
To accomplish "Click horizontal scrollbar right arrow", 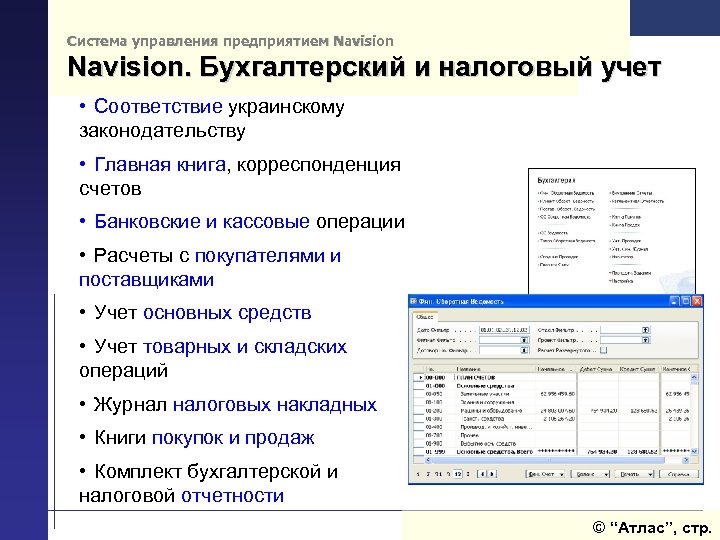I will pos(686,460).
